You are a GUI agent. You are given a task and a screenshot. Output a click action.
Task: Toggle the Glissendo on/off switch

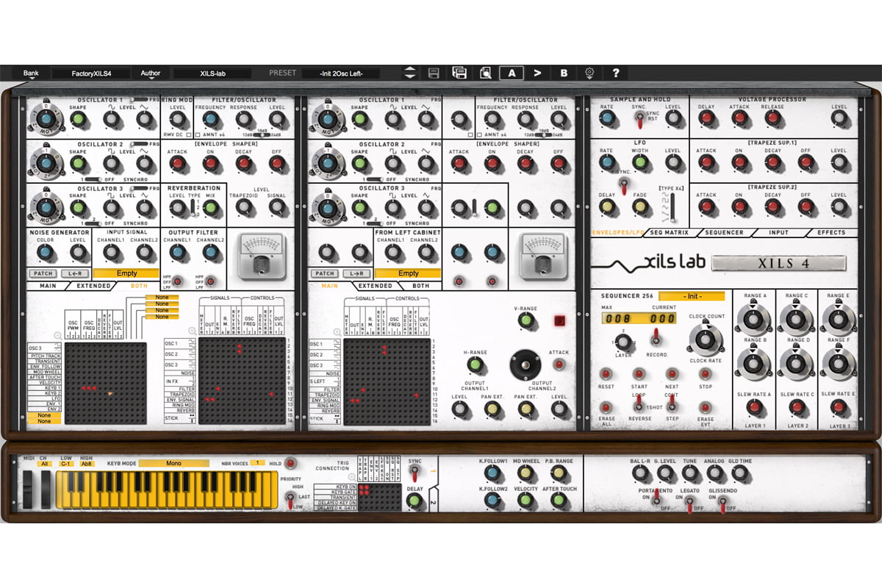click(723, 503)
